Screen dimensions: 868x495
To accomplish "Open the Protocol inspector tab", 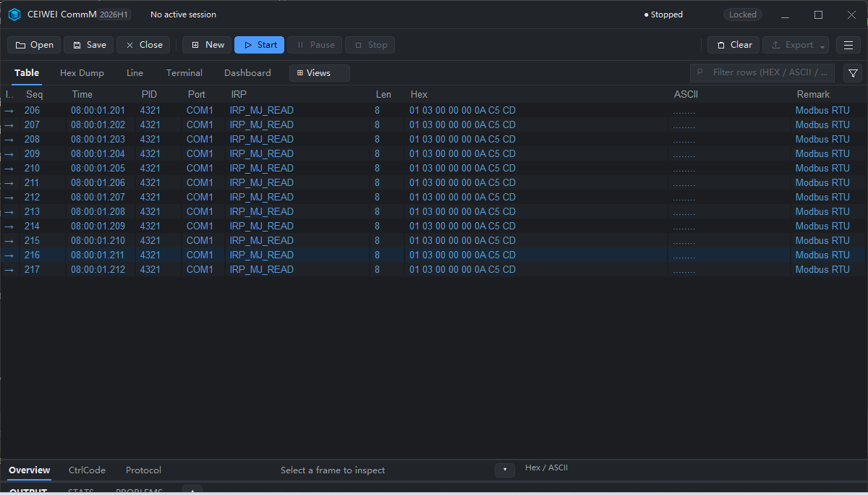I will click(143, 470).
